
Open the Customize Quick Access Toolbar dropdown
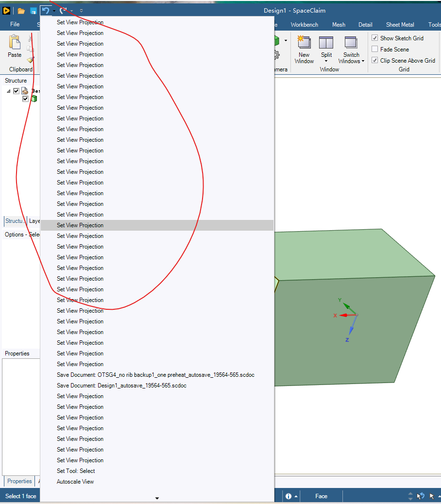pos(81,11)
